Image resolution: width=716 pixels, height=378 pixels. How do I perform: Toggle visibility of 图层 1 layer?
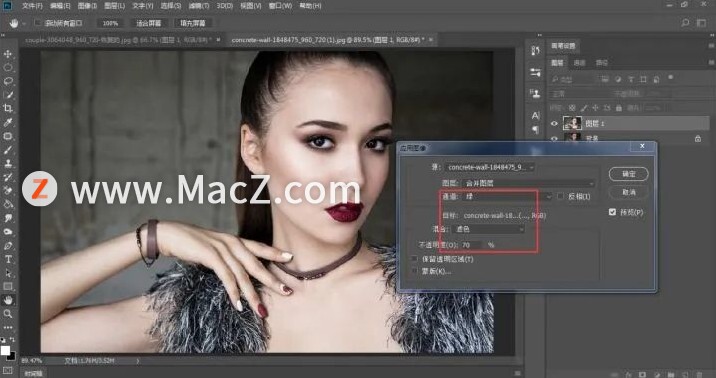[x=554, y=123]
